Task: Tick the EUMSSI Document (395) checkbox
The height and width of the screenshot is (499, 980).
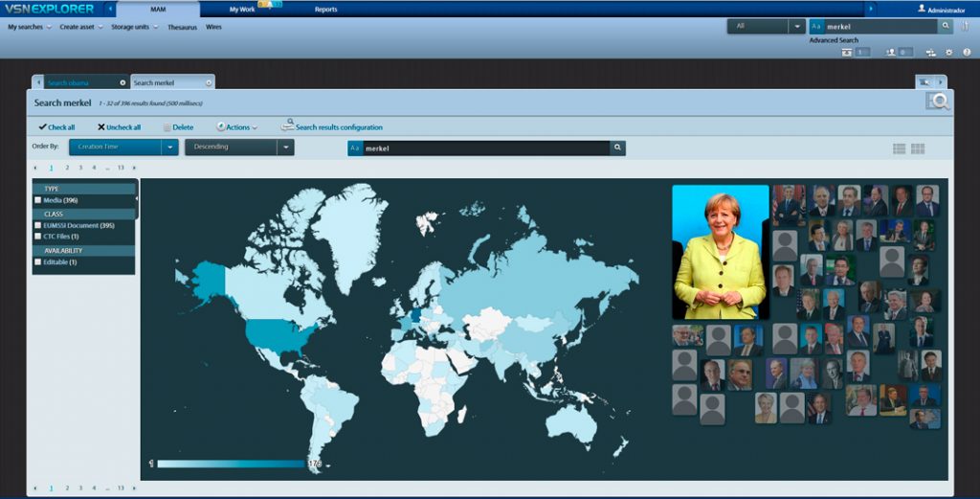Action: [38, 225]
